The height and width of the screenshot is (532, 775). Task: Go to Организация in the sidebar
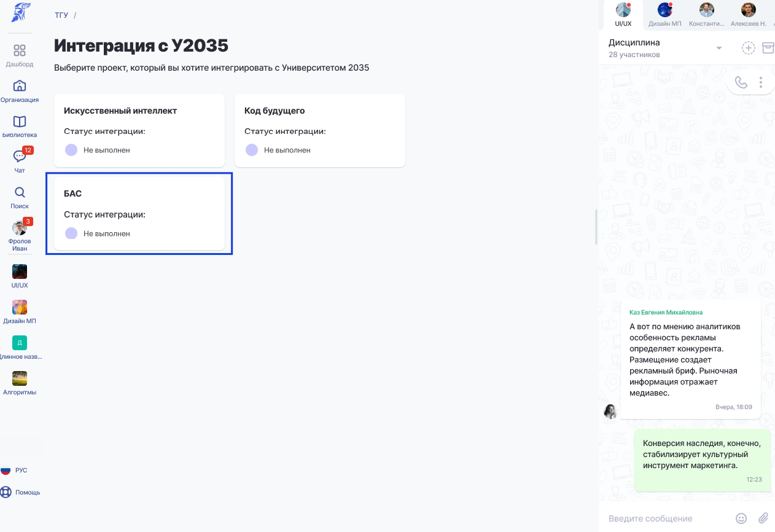coord(20,85)
